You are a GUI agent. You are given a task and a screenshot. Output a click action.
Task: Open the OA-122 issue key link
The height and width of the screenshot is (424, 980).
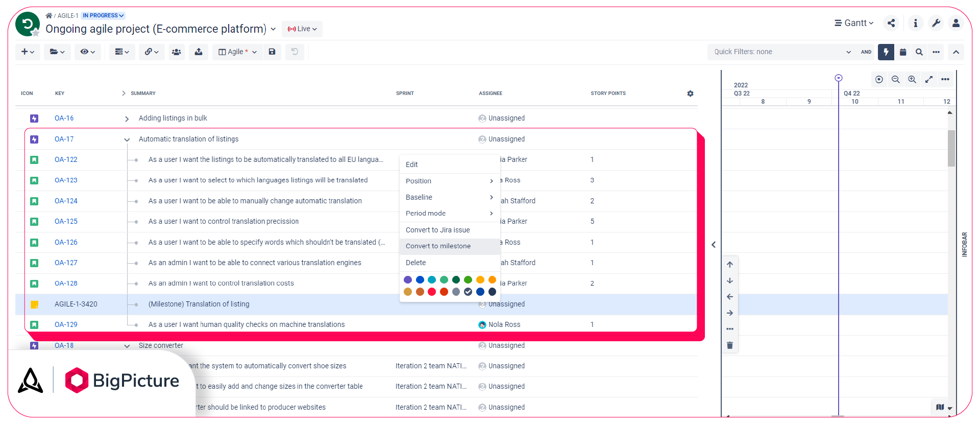[x=66, y=159]
